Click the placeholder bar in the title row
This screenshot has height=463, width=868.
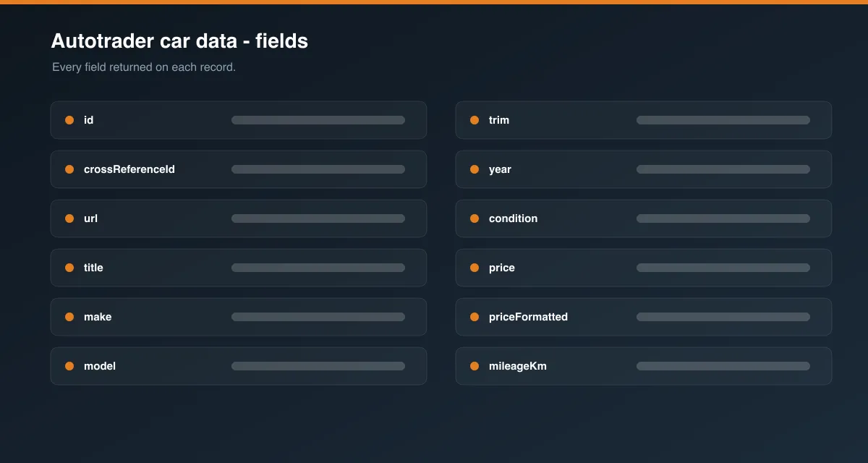tap(318, 268)
